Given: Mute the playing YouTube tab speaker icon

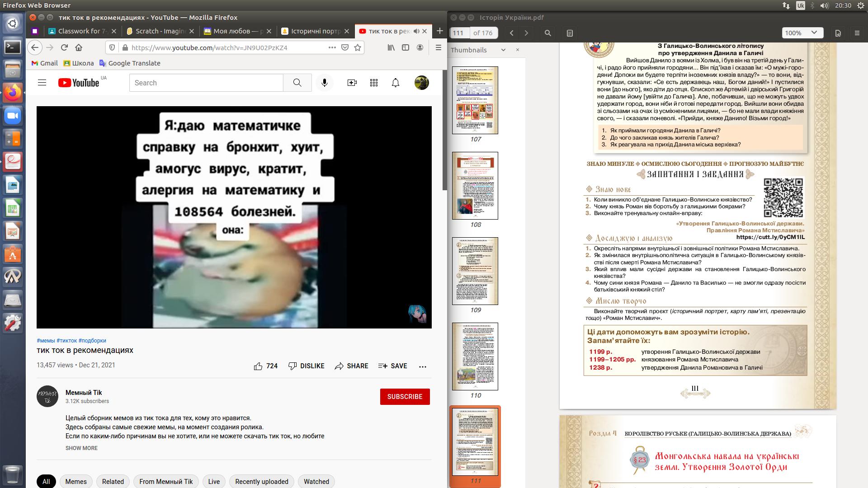Looking at the screenshot, I should click(x=416, y=31).
